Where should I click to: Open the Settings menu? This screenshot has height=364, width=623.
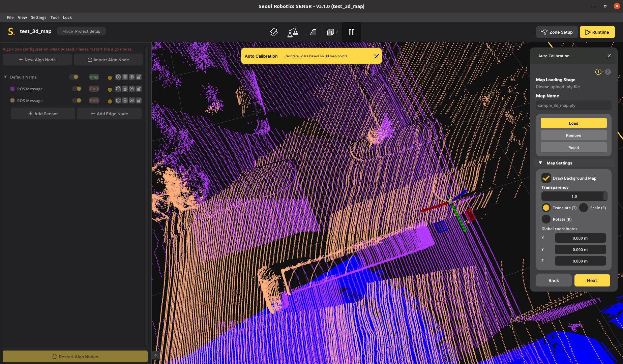(38, 17)
